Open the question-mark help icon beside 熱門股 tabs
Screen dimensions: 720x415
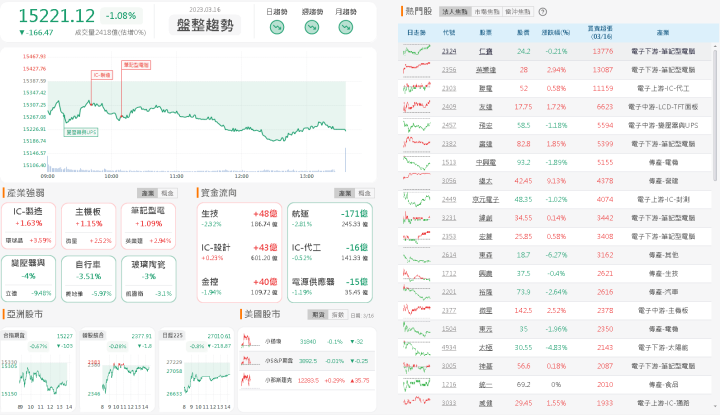542,12
